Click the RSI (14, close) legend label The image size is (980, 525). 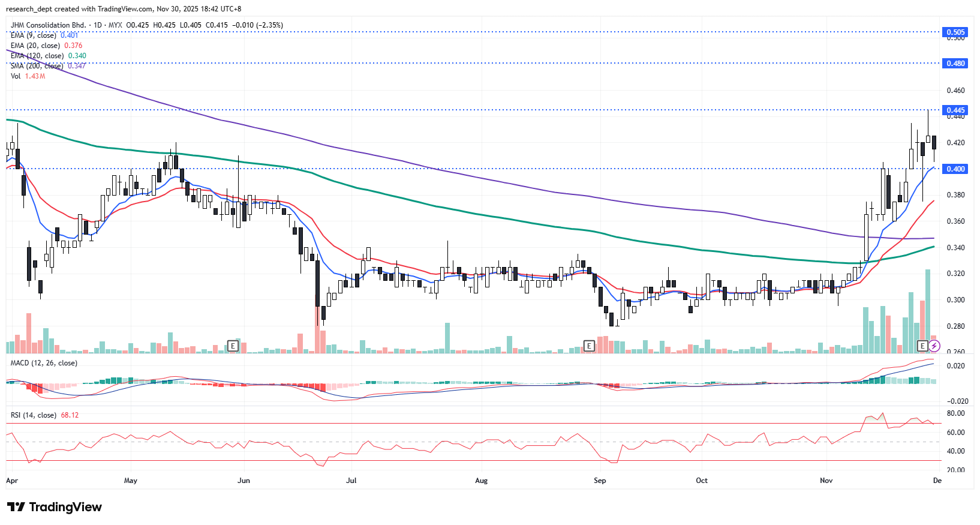[x=34, y=415]
